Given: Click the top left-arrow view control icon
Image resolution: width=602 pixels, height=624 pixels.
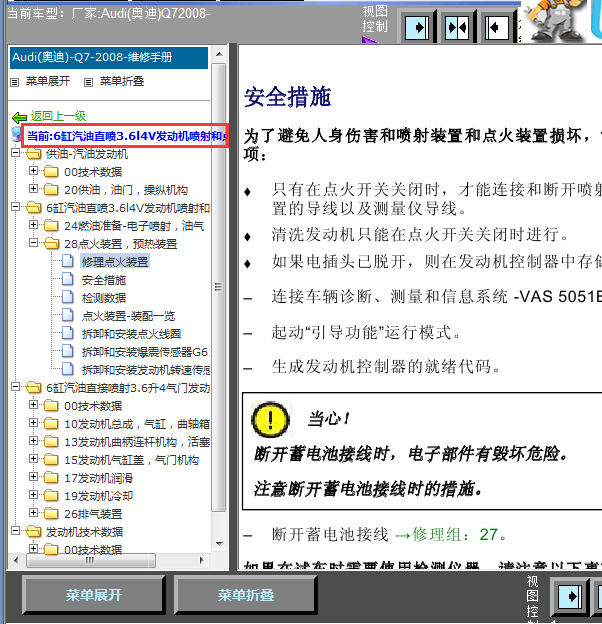Looking at the screenshot, I should pos(497,27).
